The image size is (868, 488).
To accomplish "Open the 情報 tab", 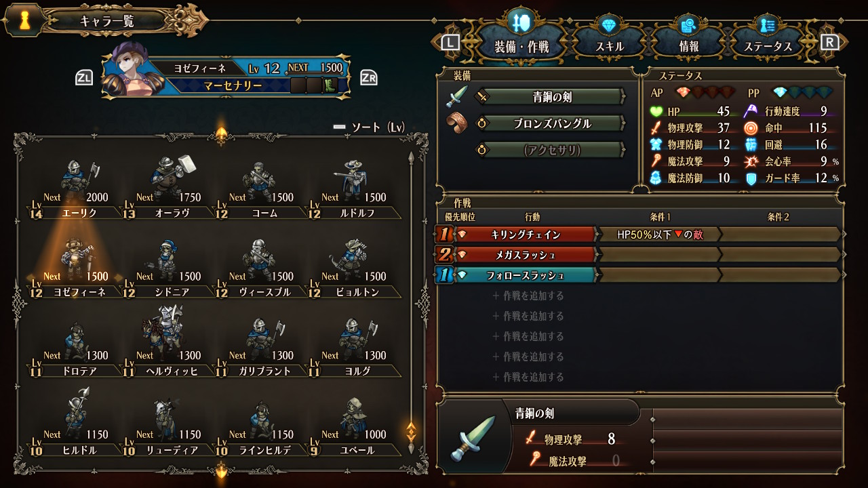I will 689,37.
